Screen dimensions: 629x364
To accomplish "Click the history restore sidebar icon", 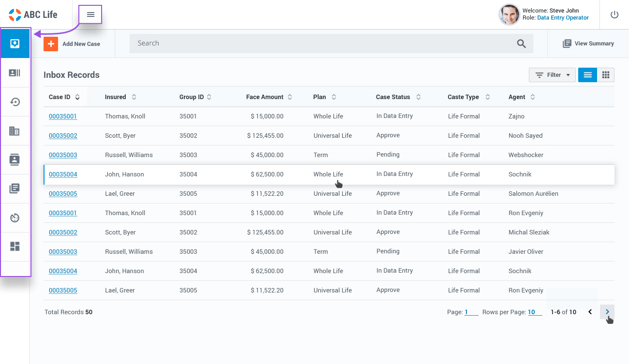I will pos(15,102).
